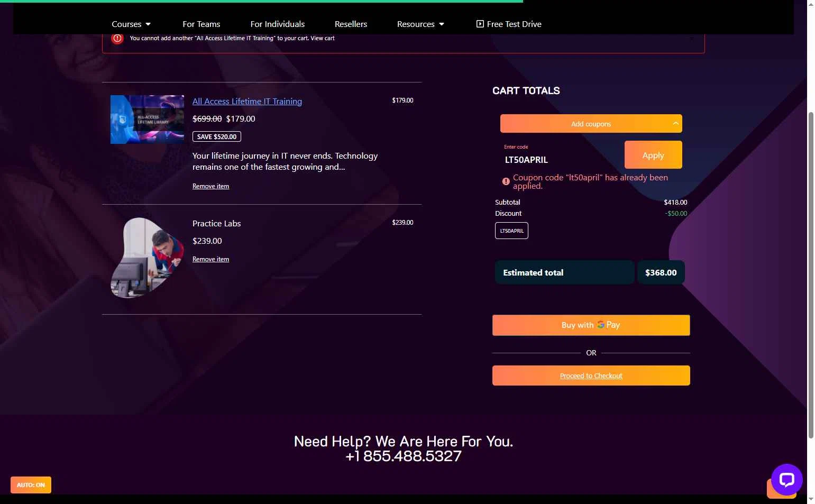815x504 pixels.
Task: Open the Resellers menu item
Action: click(351, 24)
